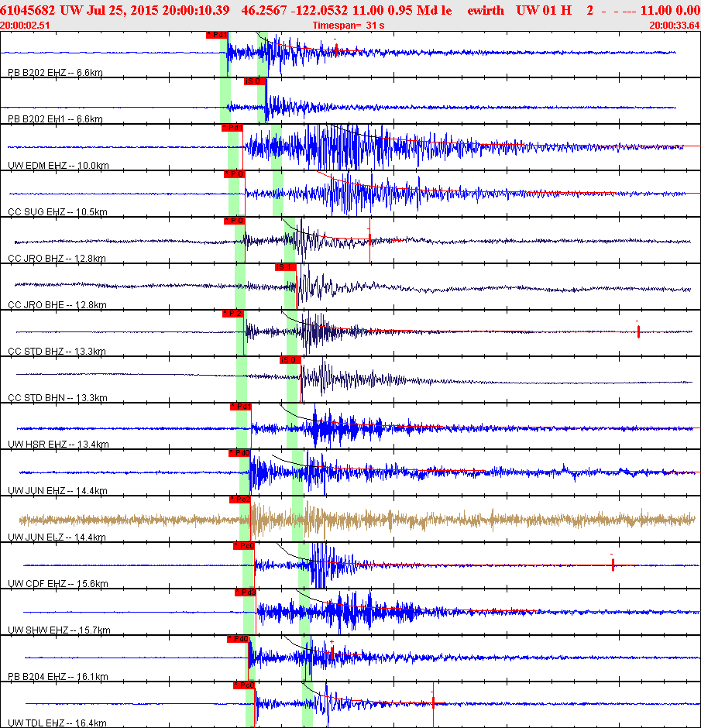Viewport: 701px width, 728px height.
Task: Click the red coda end marker on PB B204 EHZ
Action: click(x=332, y=654)
